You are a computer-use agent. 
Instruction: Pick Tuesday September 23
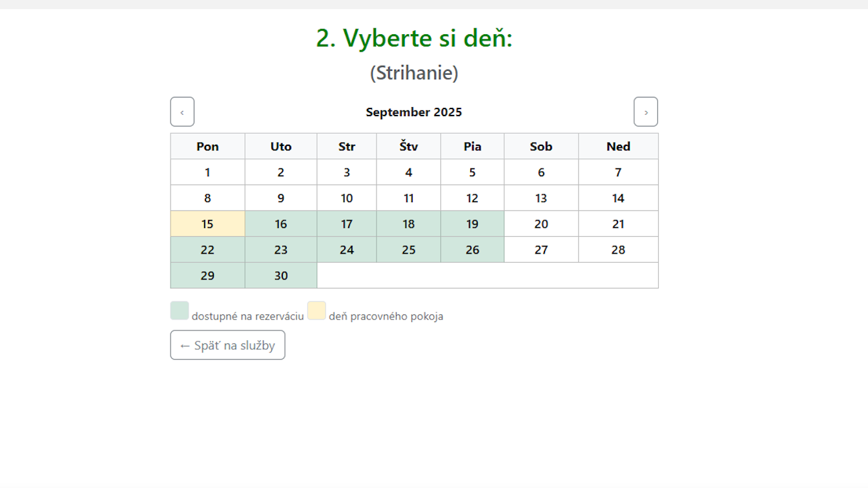pyautogui.click(x=281, y=250)
